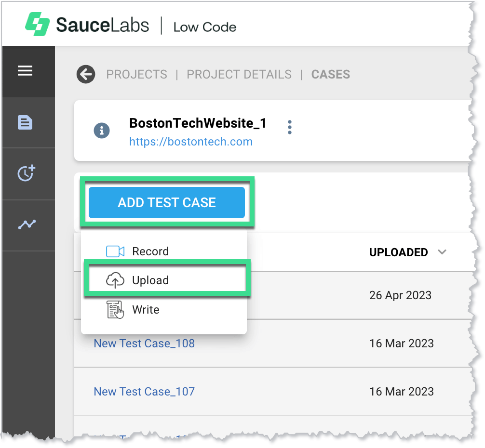Select CASES in the breadcrumb trail

[330, 74]
